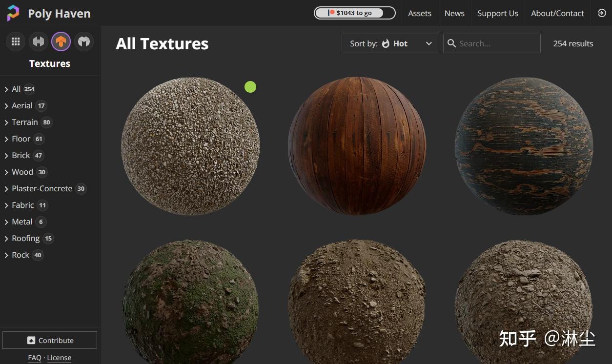The height and width of the screenshot is (364, 612).
Task: Open the FAQ link
Action: [35, 358]
